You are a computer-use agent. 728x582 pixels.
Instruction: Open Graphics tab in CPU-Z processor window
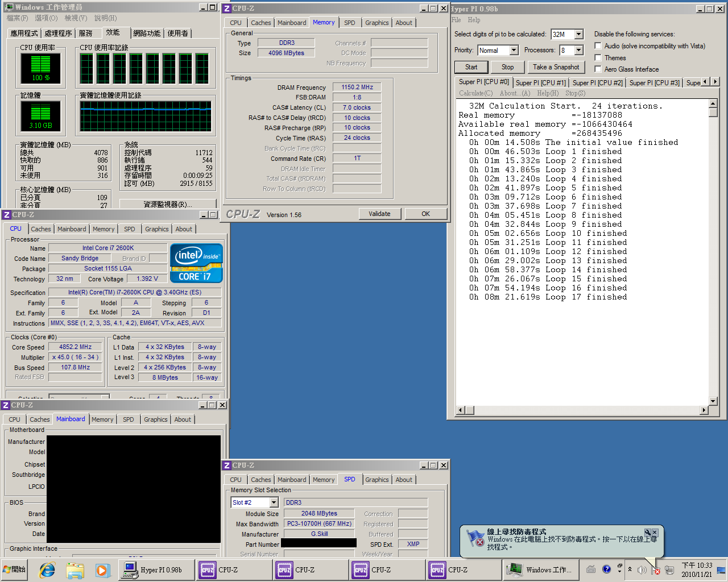[157, 229]
